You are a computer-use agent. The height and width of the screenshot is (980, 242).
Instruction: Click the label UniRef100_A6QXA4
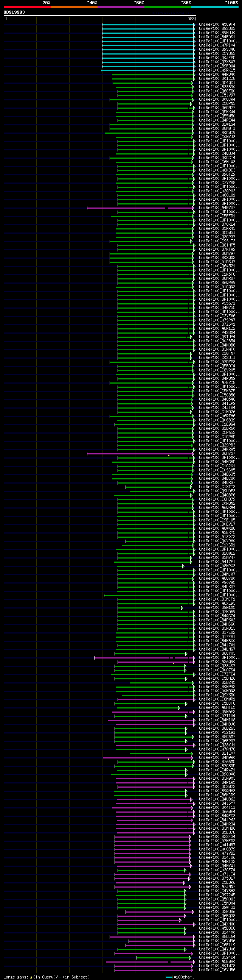[217, 508]
